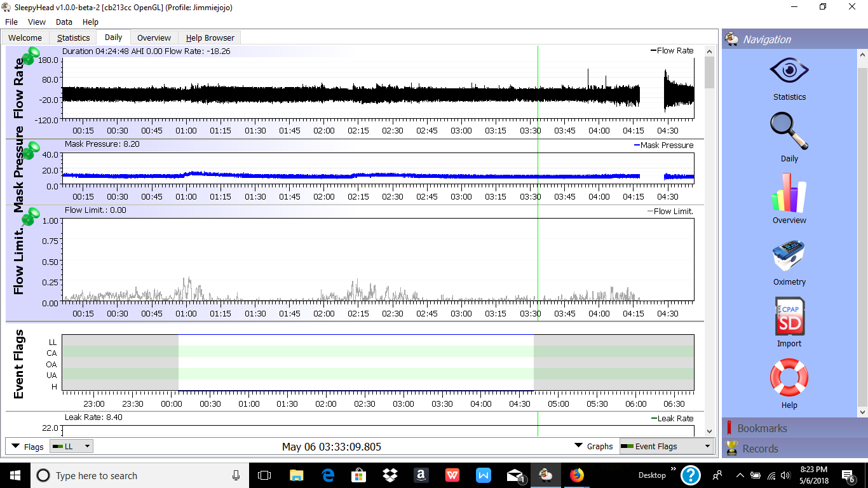
Task: Launch Microsoft Edge from the taskbar
Action: [328, 475]
